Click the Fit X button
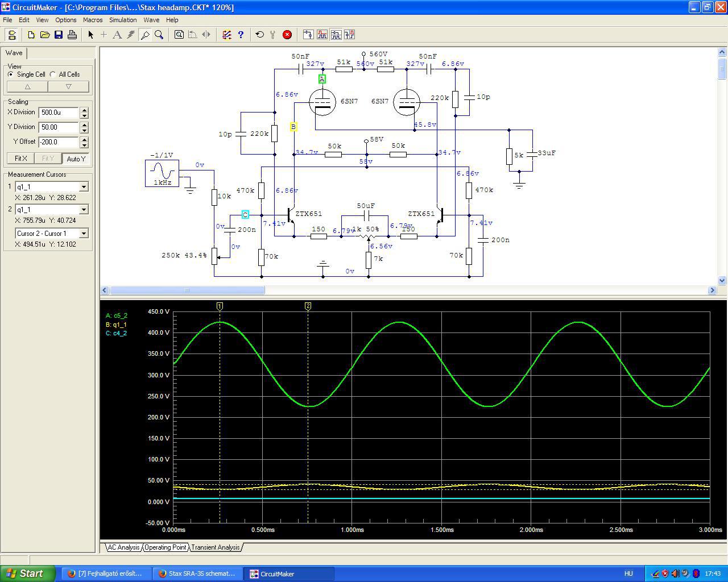728x582 pixels. pyautogui.click(x=21, y=159)
